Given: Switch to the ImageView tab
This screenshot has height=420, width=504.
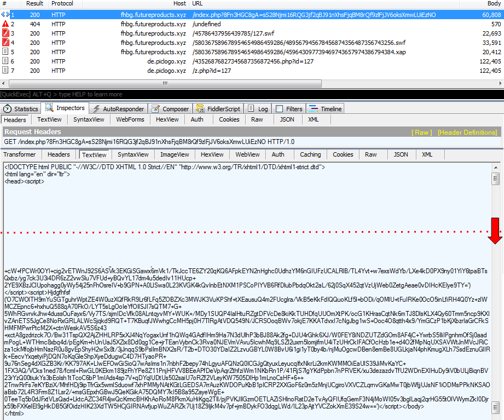Looking at the screenshot, I should click(175, 154).
